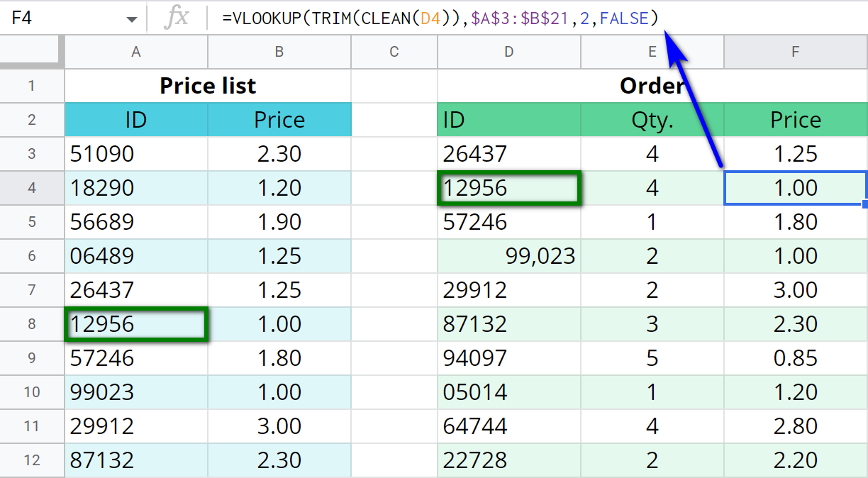868x478 pixels.
Task: Click the Price list title cell
Action: [208, 85]
